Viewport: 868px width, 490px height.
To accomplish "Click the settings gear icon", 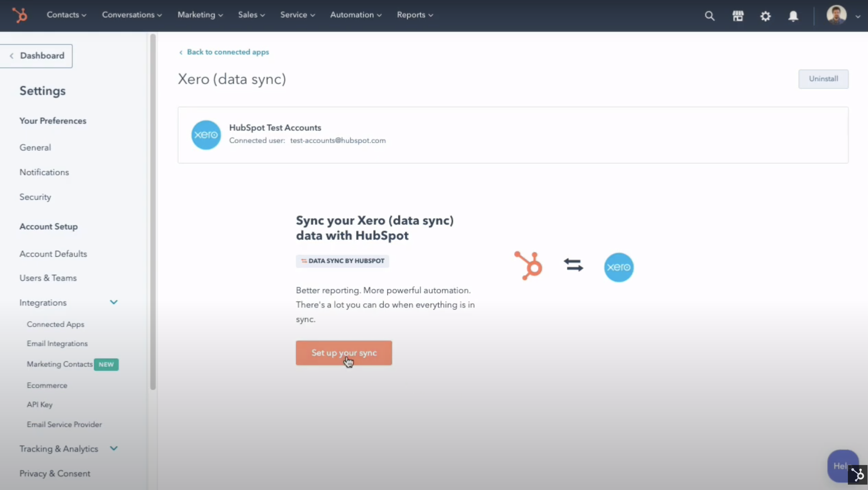I will pos(765,16).
